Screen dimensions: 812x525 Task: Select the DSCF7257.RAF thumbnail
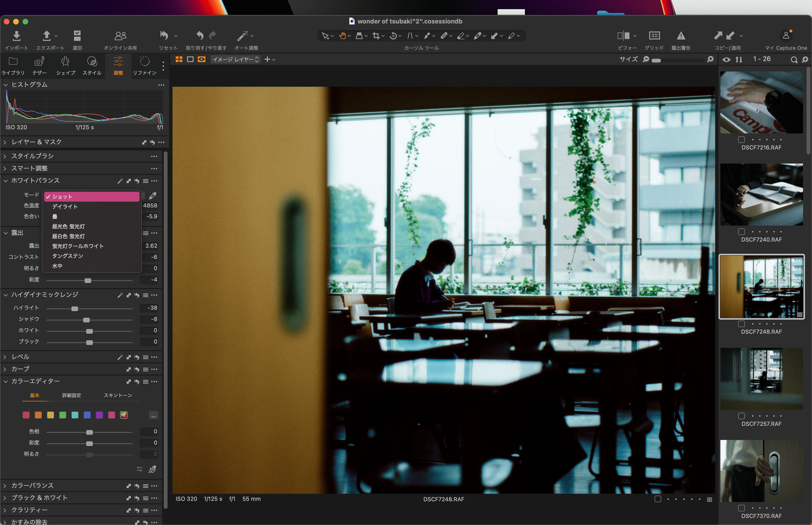point(761,378)
